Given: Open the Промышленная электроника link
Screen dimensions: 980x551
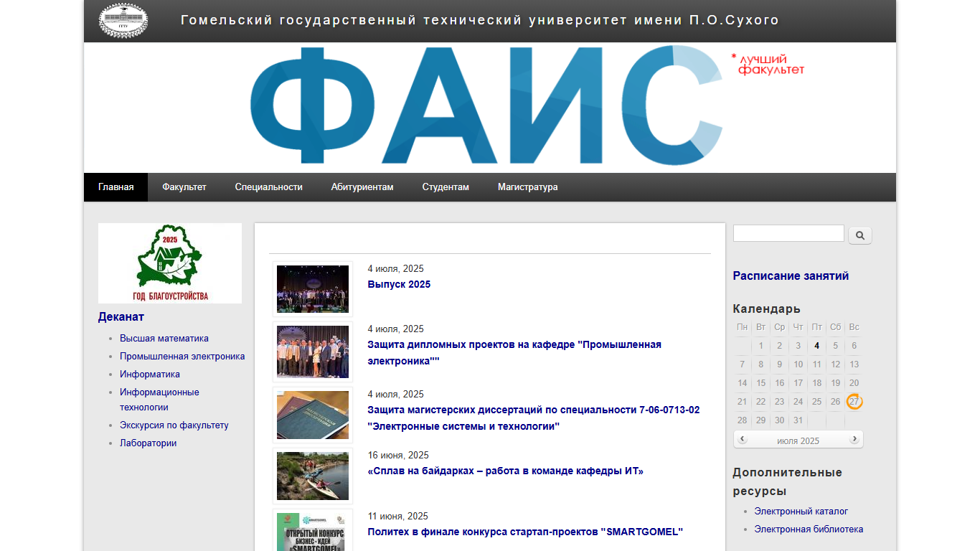Looking at the screenshot, I should pos(182,356).
